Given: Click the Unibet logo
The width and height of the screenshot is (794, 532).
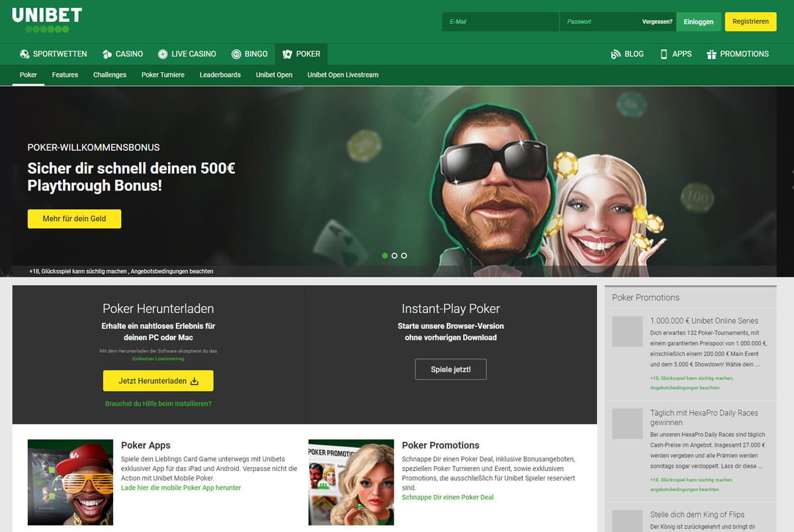Looking at the screenshot, I should coord(47,20).
